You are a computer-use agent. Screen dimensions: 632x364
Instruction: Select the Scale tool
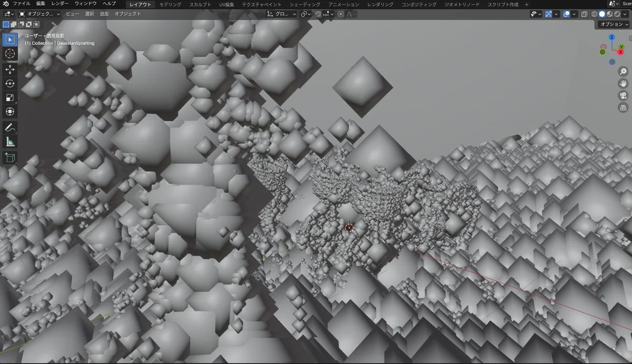pos(10,97)
